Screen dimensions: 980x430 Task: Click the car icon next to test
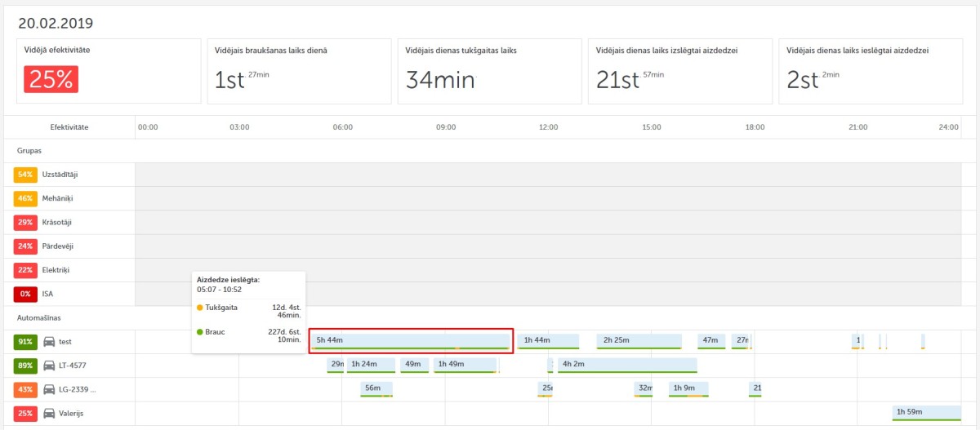49,342
